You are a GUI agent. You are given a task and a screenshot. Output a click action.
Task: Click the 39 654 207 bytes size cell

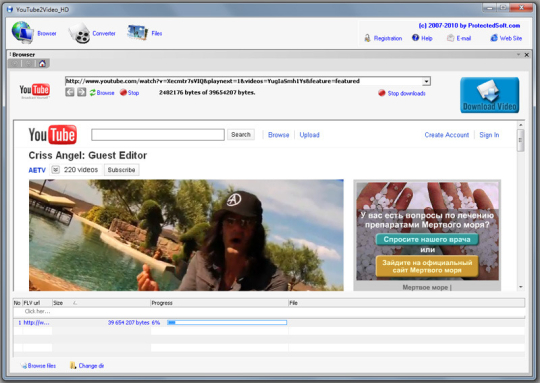[x=128, y=323]
